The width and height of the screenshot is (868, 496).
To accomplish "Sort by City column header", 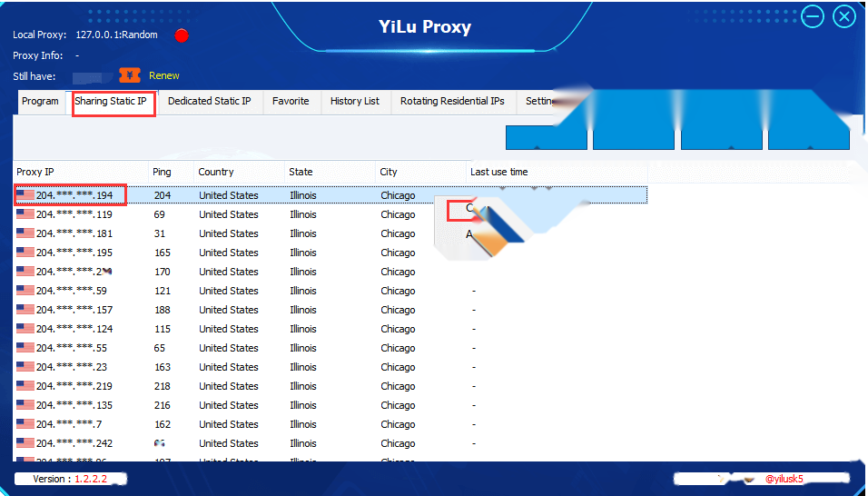I will click(x=420, y=173).
